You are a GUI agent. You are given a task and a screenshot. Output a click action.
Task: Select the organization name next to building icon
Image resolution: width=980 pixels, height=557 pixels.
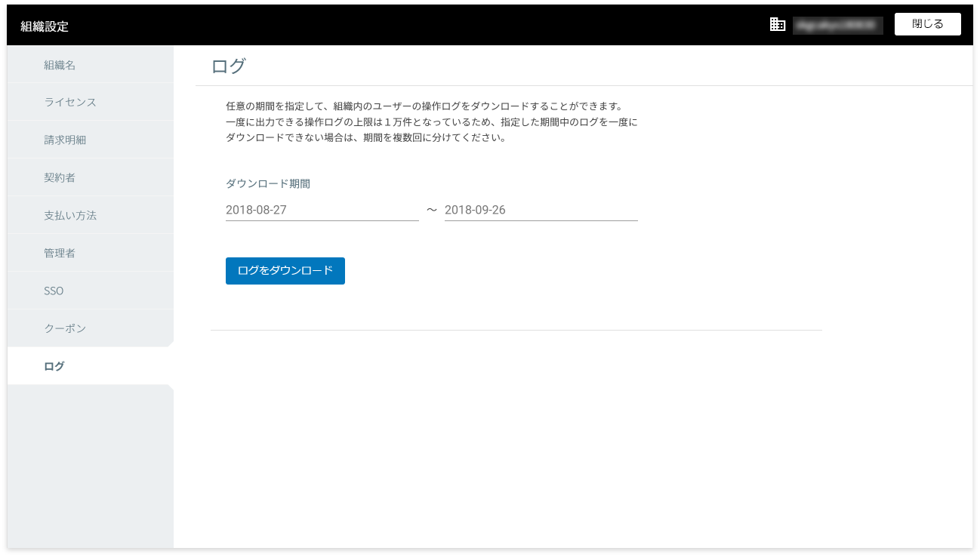pos(837,24)
